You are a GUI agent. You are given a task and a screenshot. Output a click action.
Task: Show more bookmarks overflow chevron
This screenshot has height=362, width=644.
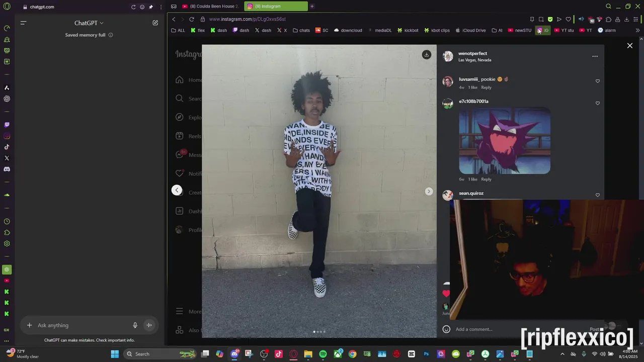[637, 30]
